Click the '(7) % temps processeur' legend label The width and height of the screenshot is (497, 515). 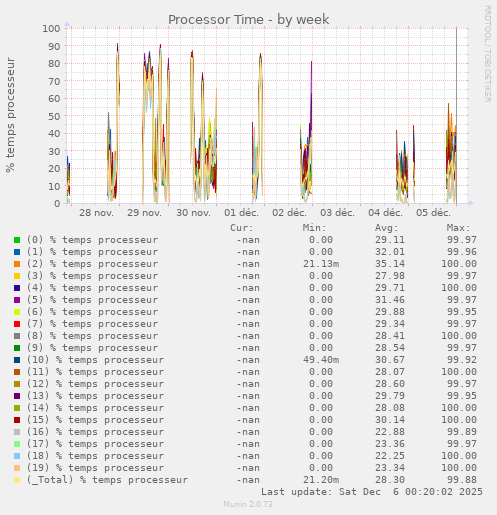point(92,324)
